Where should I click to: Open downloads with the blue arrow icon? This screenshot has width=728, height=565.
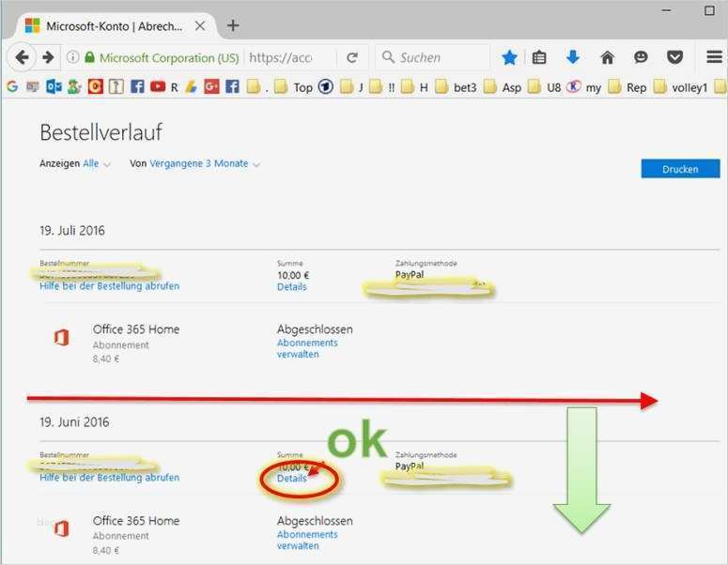pos(573,57)
